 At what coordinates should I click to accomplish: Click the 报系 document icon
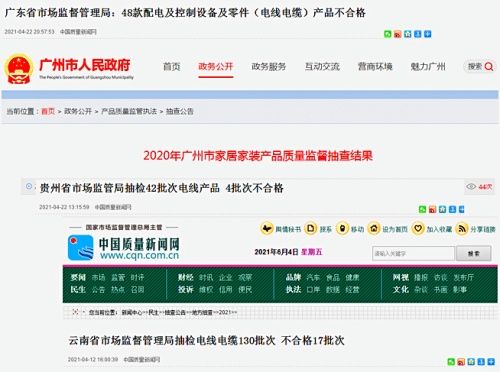point(311,229)
